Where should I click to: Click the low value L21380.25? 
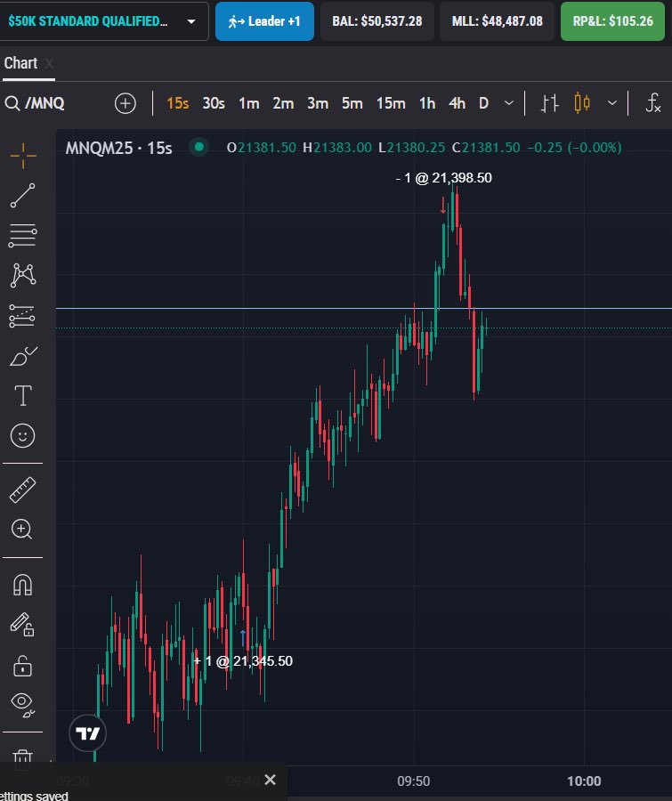coord(411,148)
